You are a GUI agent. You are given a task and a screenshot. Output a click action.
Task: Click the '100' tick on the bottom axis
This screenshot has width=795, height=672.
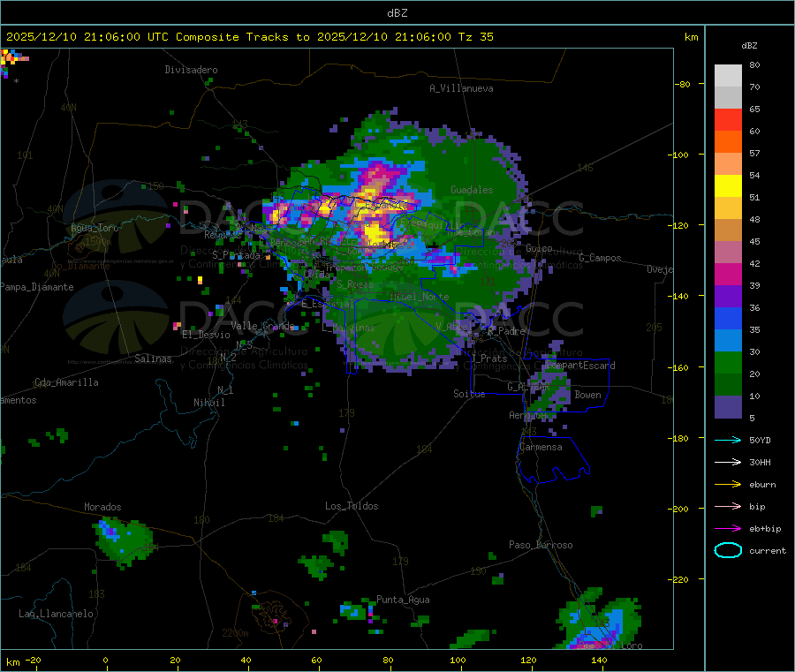[x=458, y=660]
